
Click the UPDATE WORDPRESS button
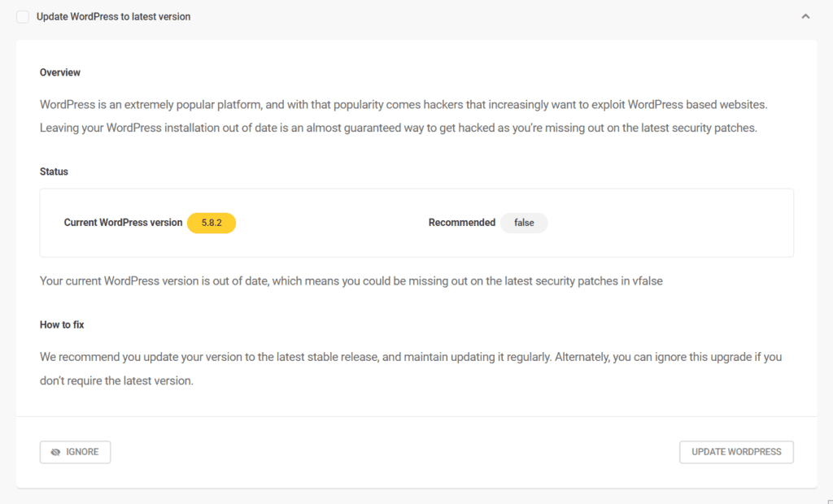pyautogui.click(x=736, y=452)
